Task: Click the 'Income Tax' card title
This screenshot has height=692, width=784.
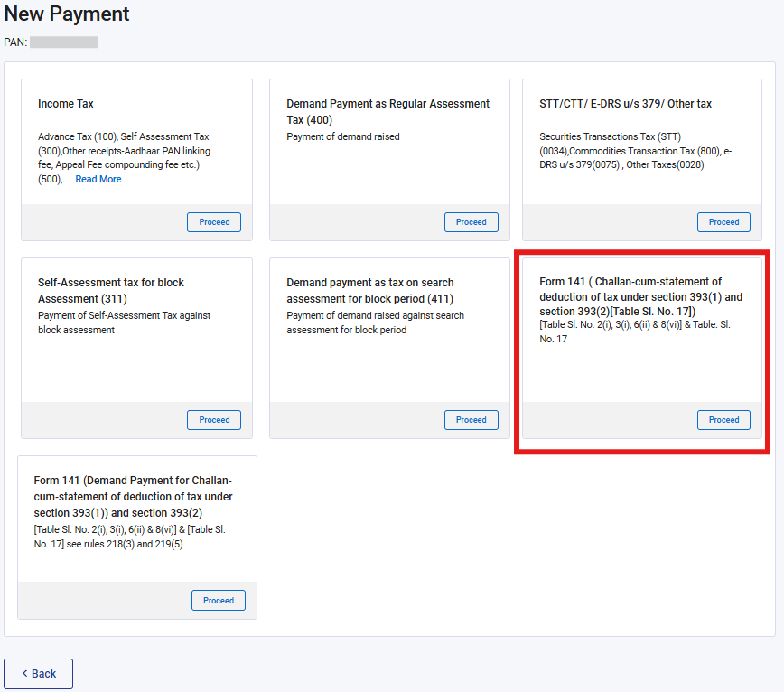Action: (66, 104)
